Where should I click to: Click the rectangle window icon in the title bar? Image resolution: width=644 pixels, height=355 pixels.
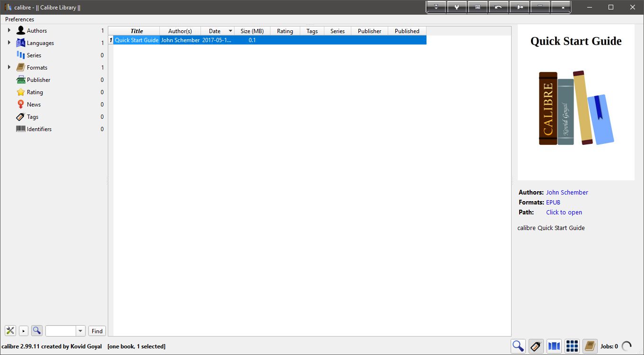pos(478,7)
